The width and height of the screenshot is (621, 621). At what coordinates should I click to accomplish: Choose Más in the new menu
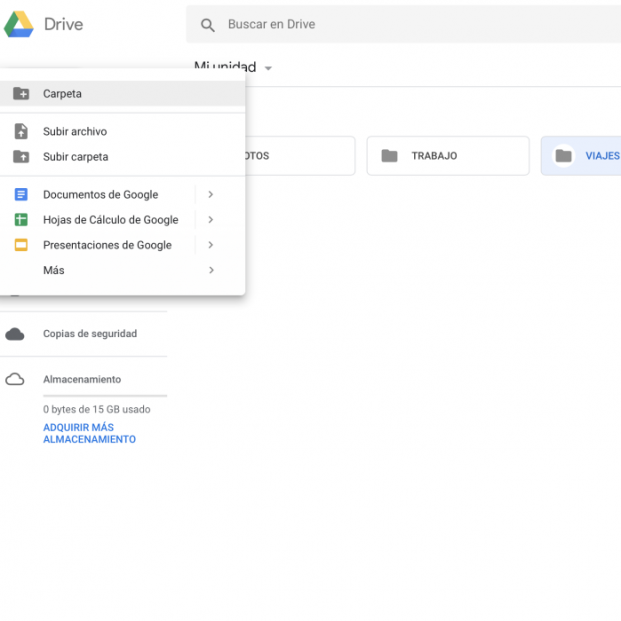(x=54, y=270)
